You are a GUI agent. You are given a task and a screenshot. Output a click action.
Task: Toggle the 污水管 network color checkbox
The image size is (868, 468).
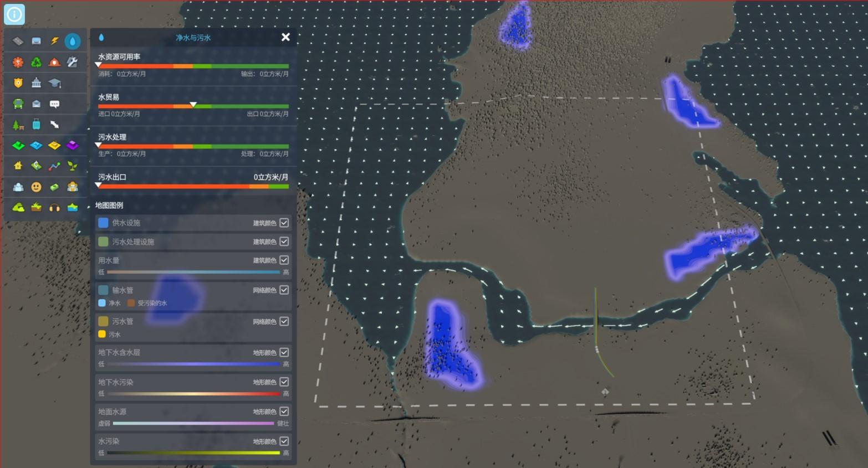(284, 321)
